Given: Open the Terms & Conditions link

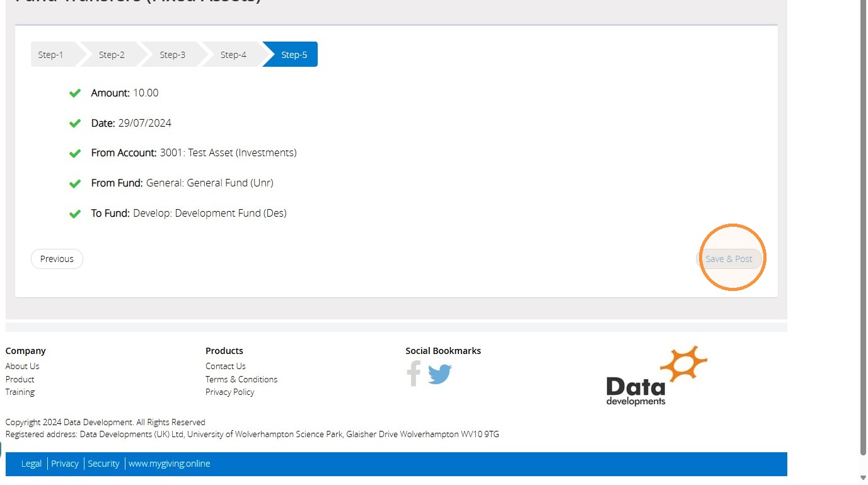Looking at the screenshot, I should pos(241,379).
